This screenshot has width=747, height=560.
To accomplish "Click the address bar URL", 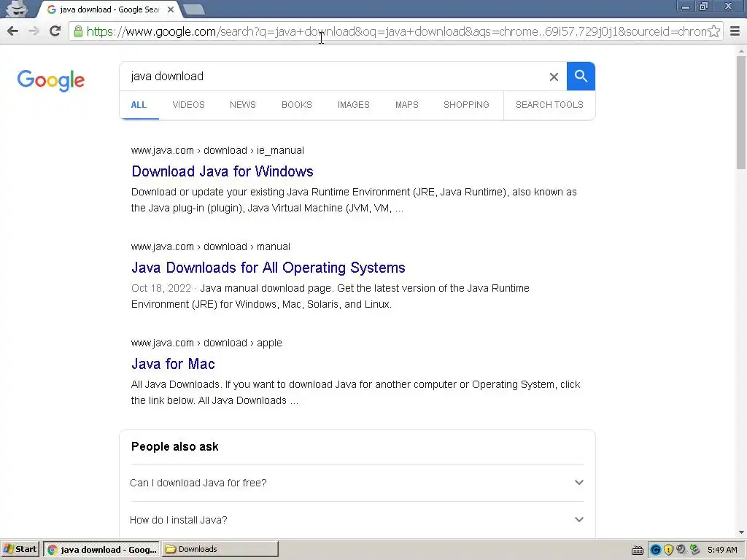I will [x=395, y=31].
